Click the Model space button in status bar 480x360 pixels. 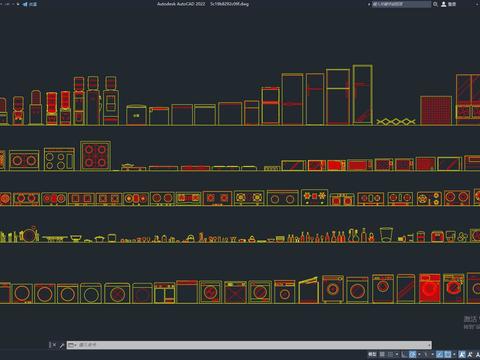372,354
